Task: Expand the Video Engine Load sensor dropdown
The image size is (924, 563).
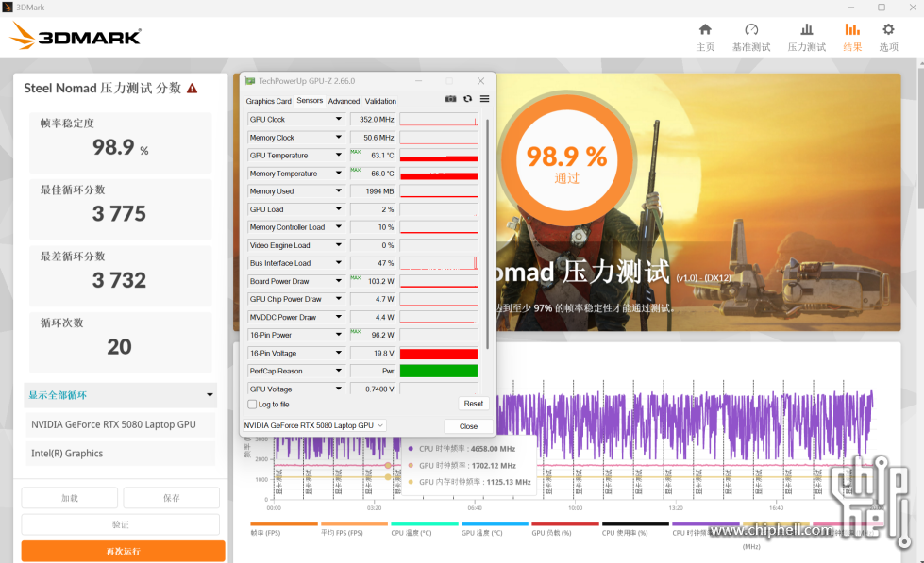Action: click(x=338, y=245)
